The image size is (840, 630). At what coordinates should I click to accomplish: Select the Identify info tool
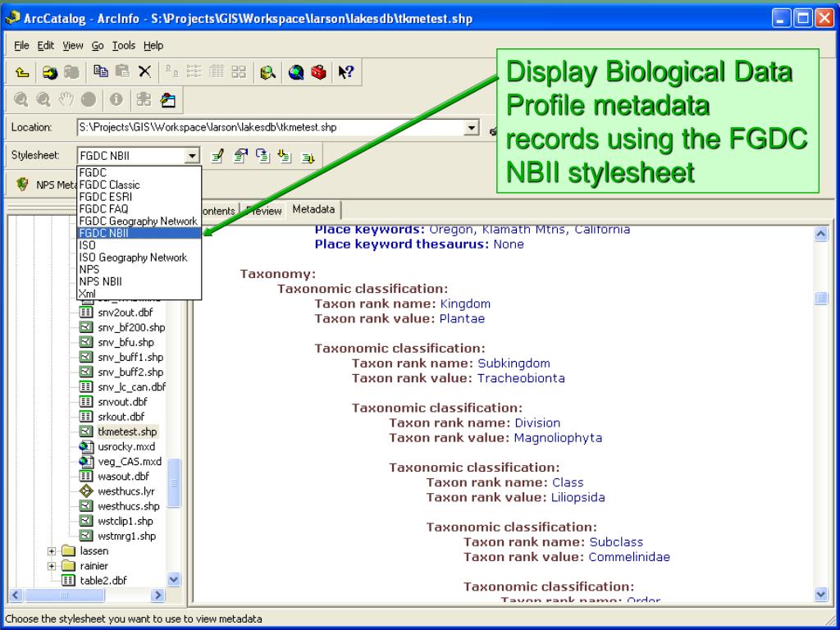[x=116, y=99]
